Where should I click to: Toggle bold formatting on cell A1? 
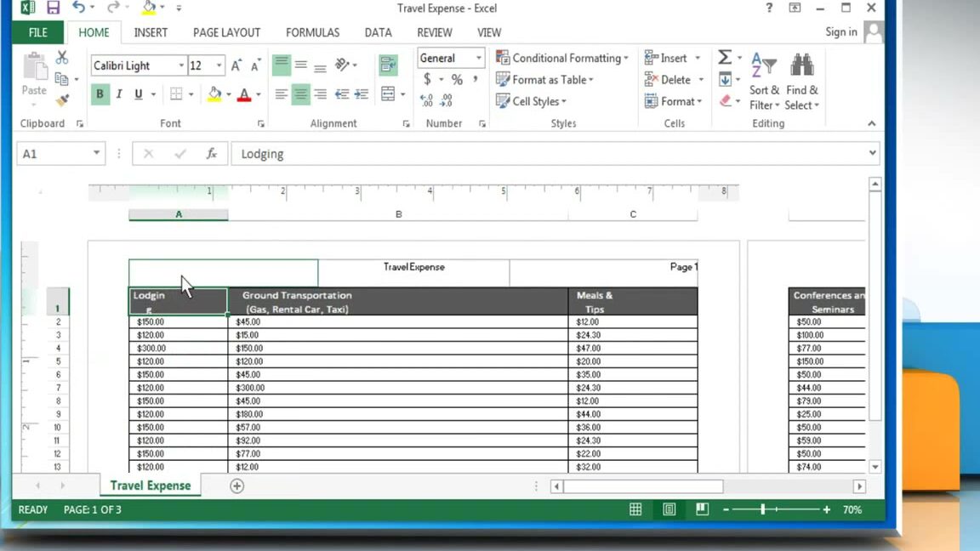pos(100,92)
